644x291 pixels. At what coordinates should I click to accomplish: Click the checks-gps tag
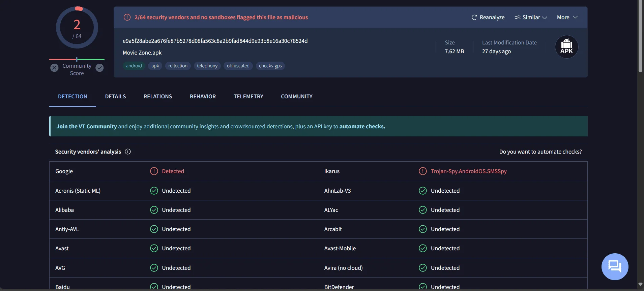pyautogui.click(x=270, y=66)
